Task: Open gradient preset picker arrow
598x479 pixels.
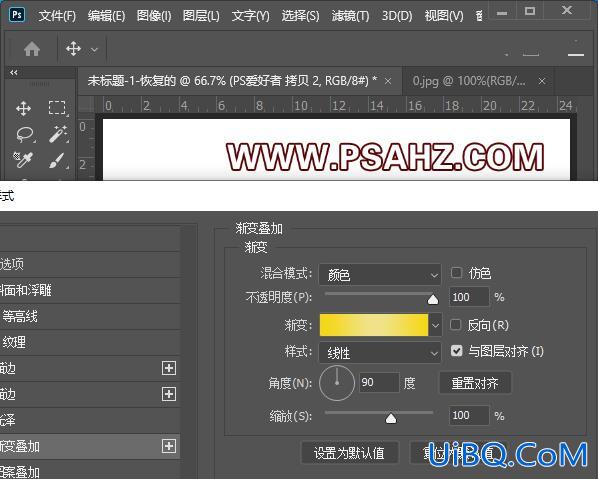Action: coord(435,325)
